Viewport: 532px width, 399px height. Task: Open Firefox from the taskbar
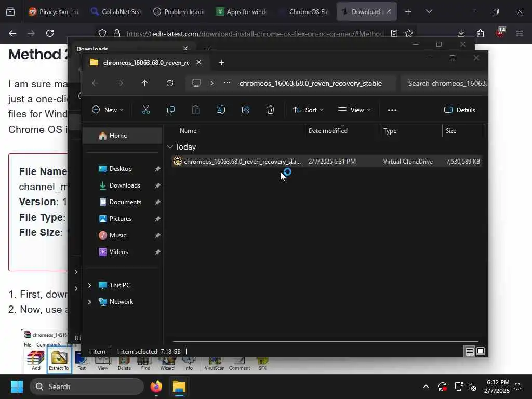tap(156, 387)
